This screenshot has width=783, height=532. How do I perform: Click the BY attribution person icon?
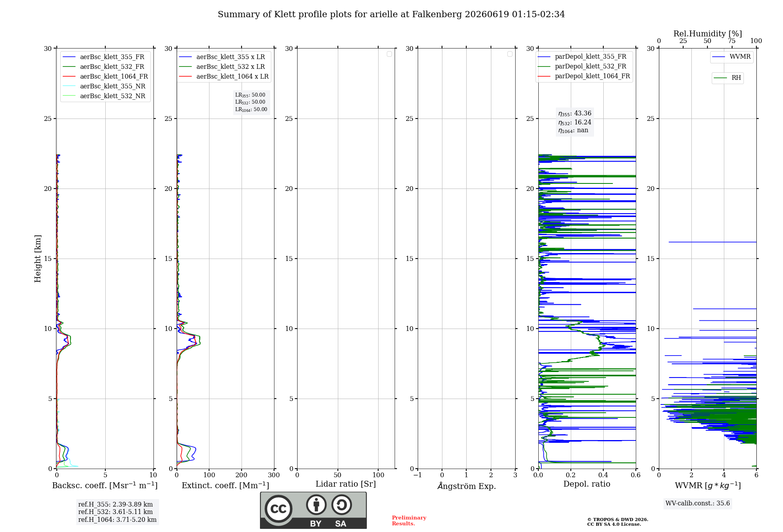[316, 505]
